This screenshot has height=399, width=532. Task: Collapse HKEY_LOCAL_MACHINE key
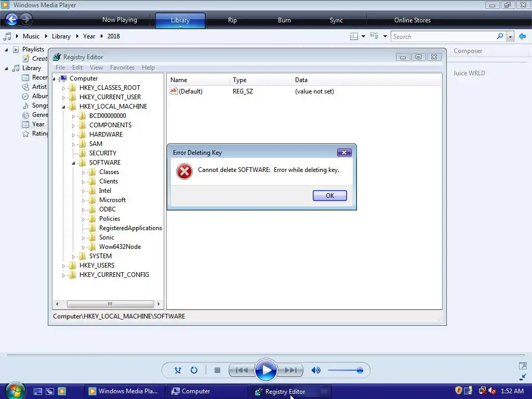(63, 107)
